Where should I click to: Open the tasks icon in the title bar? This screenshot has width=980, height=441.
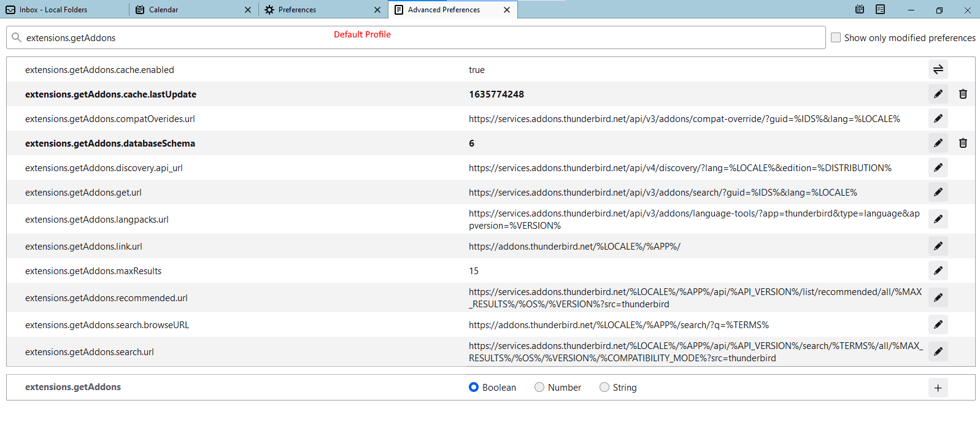coord(880,9)
